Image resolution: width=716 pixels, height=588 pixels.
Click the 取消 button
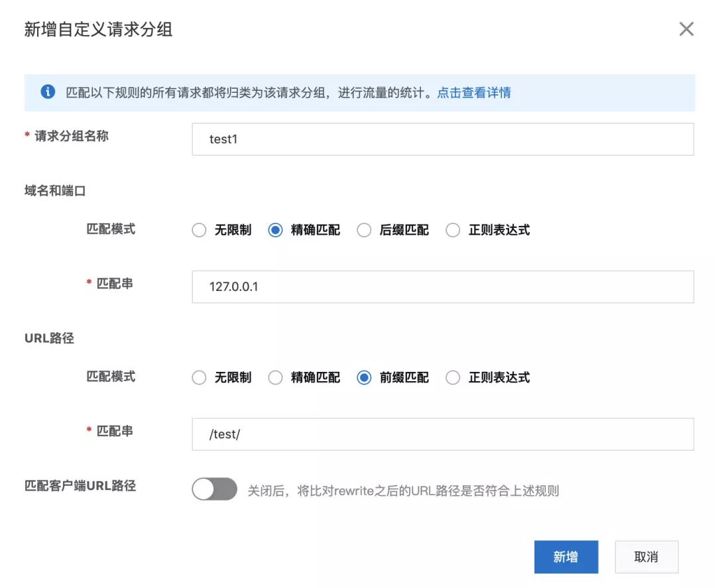point(646,557)
